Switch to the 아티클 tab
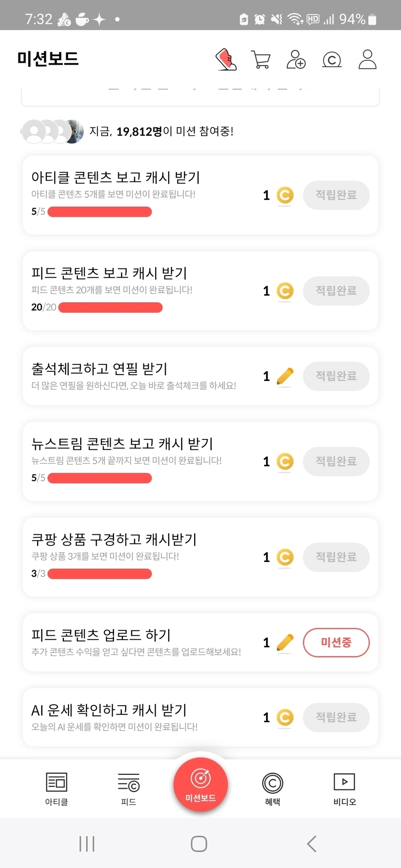The width and height of the screenshot is (401, 868). (57, 789)
